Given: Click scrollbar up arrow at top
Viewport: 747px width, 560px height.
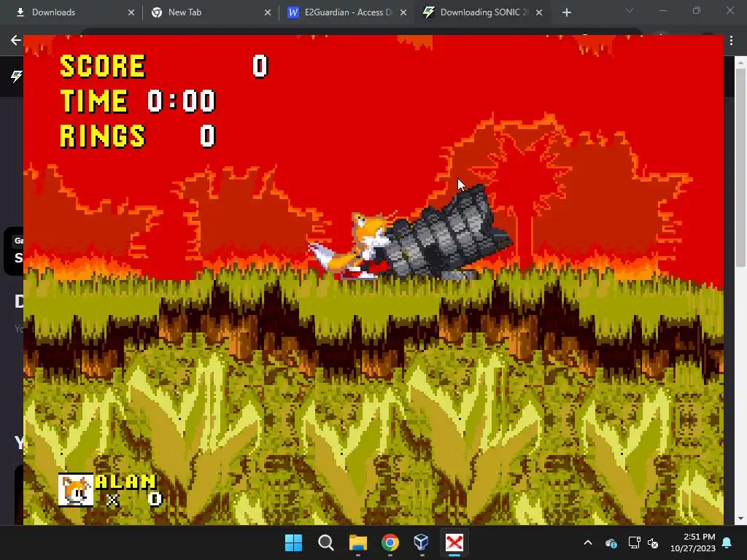Looking at the screenshot, I should pyautogui.click(x=740, y=61).
